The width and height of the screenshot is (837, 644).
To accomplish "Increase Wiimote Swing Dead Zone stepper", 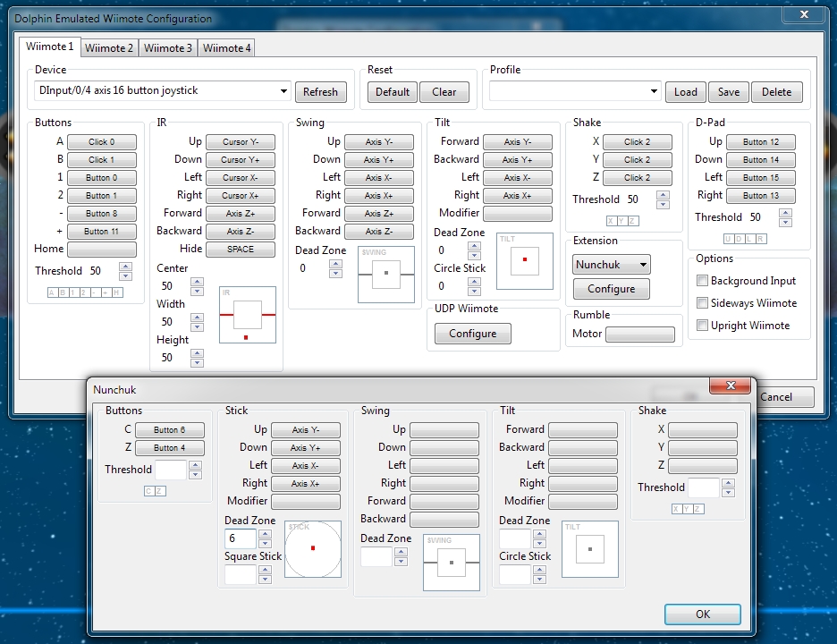I will click(335, 264).
